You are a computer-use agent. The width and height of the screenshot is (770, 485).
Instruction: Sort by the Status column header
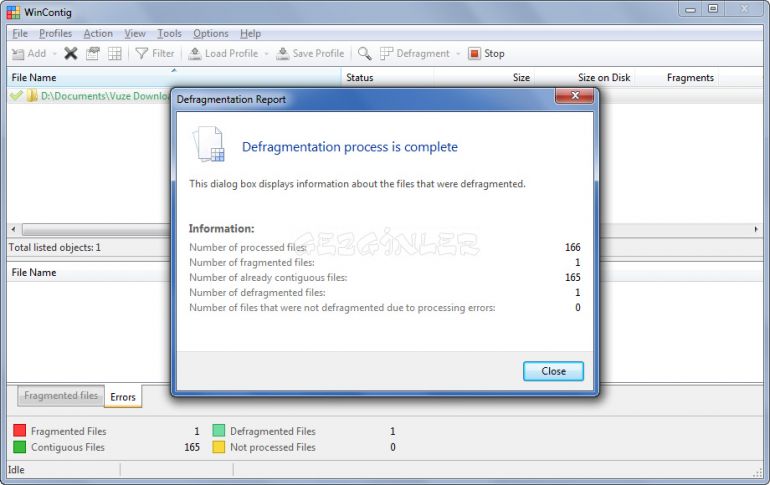coord(387,78)
